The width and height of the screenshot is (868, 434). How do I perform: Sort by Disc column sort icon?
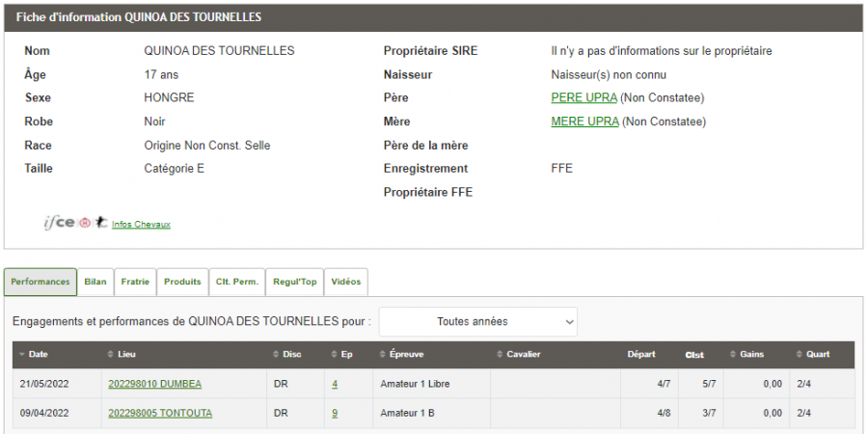[x=276, y=354]
